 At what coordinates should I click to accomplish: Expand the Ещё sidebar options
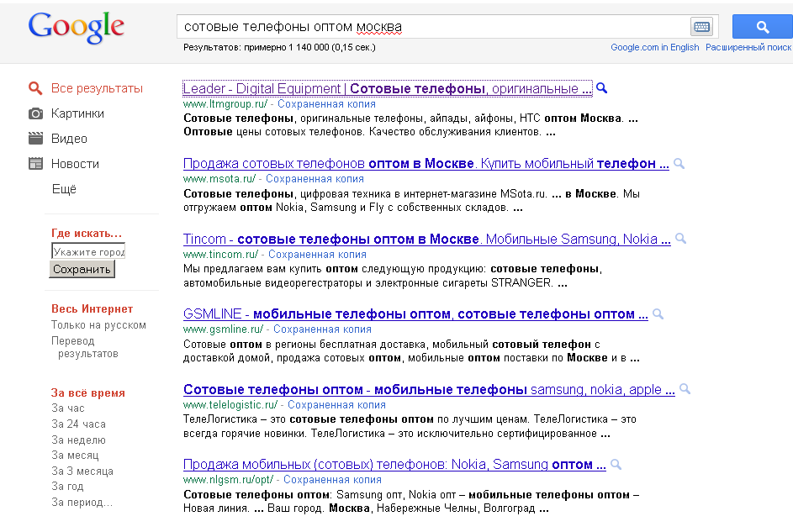tap(64, 189)
